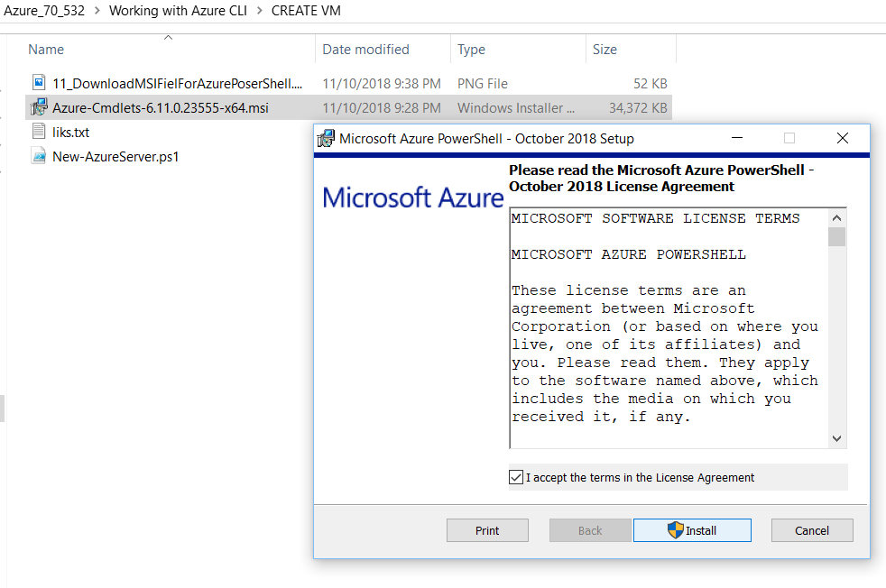Click the Print button
The image size is (886, 588).
pos(487,530)
